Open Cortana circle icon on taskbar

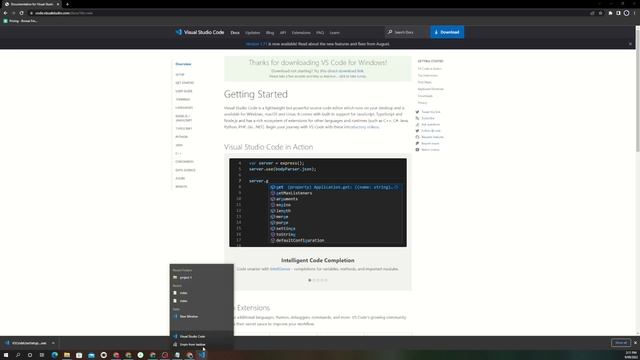30,355
